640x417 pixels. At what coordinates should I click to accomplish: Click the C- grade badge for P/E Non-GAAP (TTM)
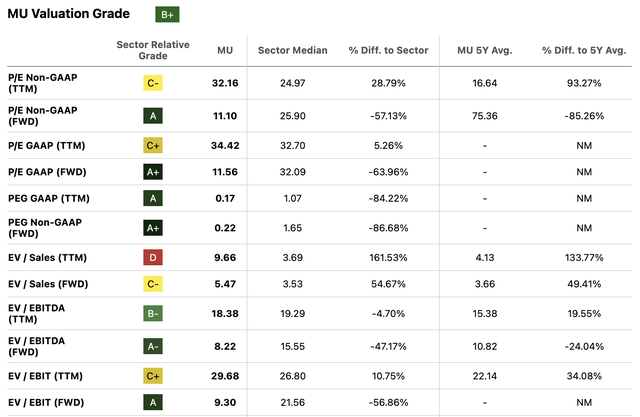click(153, 84)
